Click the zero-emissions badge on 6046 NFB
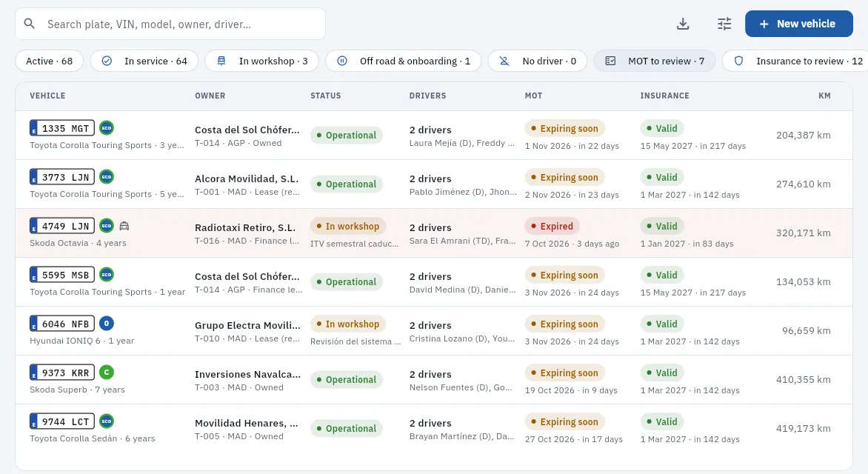This screenshot has height=474, width=868. [107, 324]
